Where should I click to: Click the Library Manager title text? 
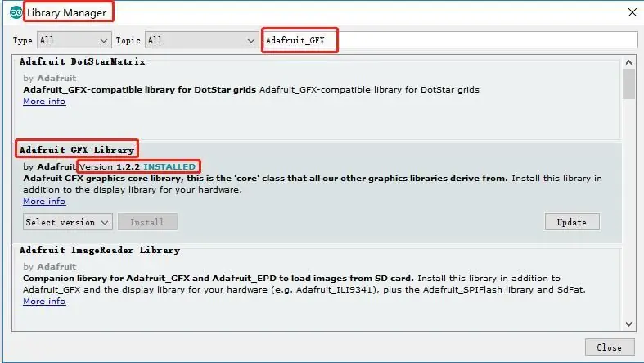66,13
